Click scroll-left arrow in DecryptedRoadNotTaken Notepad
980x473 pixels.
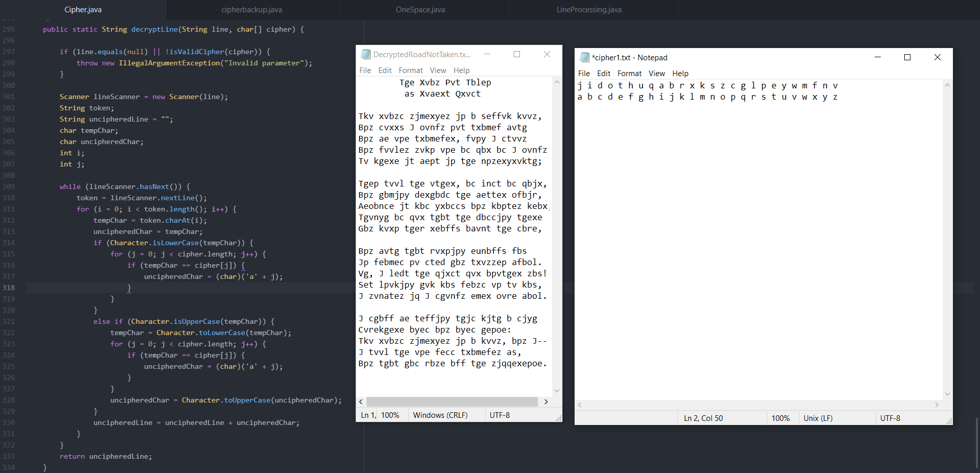coord(361,401)
